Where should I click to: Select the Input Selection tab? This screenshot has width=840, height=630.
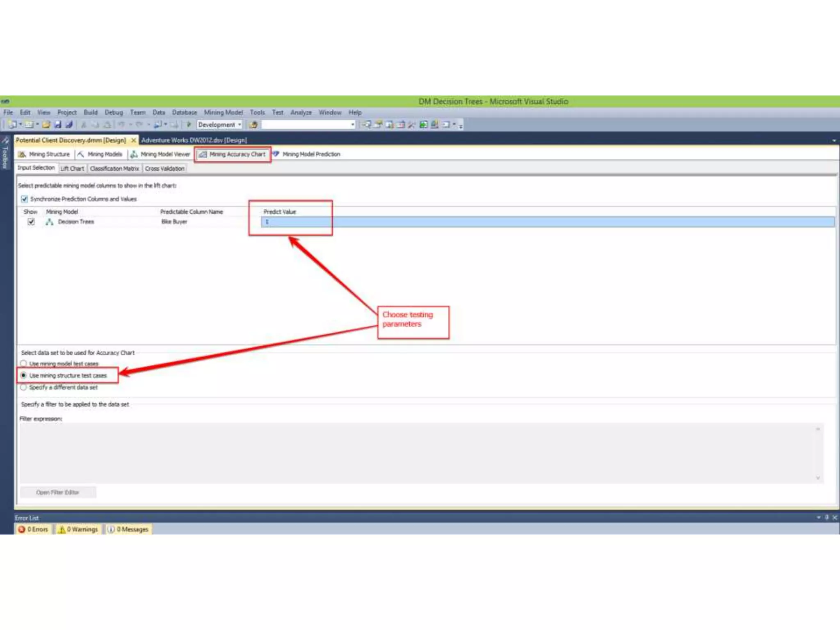(x=36, y=168)
